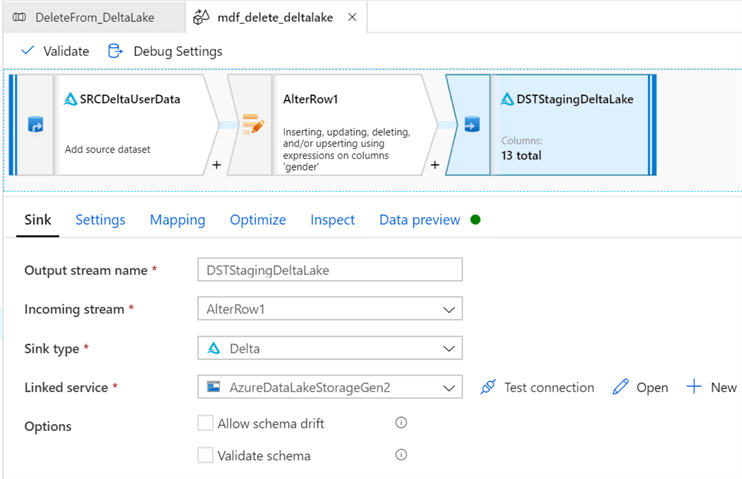Click the sink arrow icon on DSTStagingDeltaLake
This screenshot has height=479, width=742.
[x=469, y=126]
